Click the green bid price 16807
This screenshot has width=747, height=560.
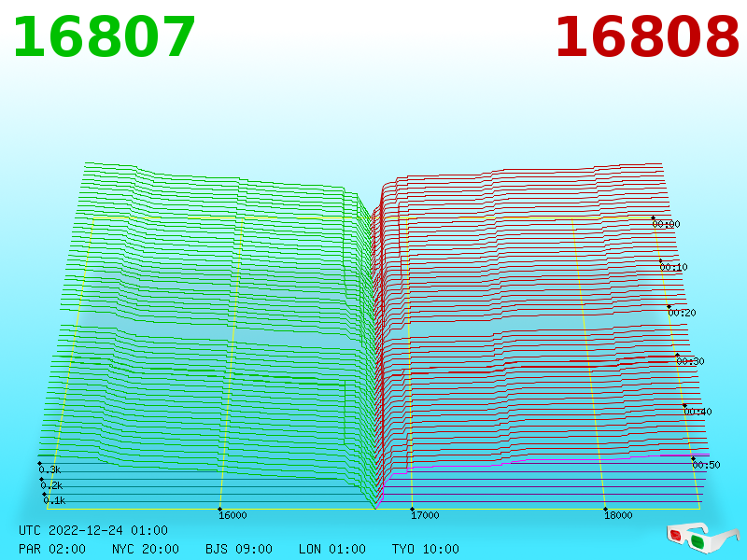(105, 37)
